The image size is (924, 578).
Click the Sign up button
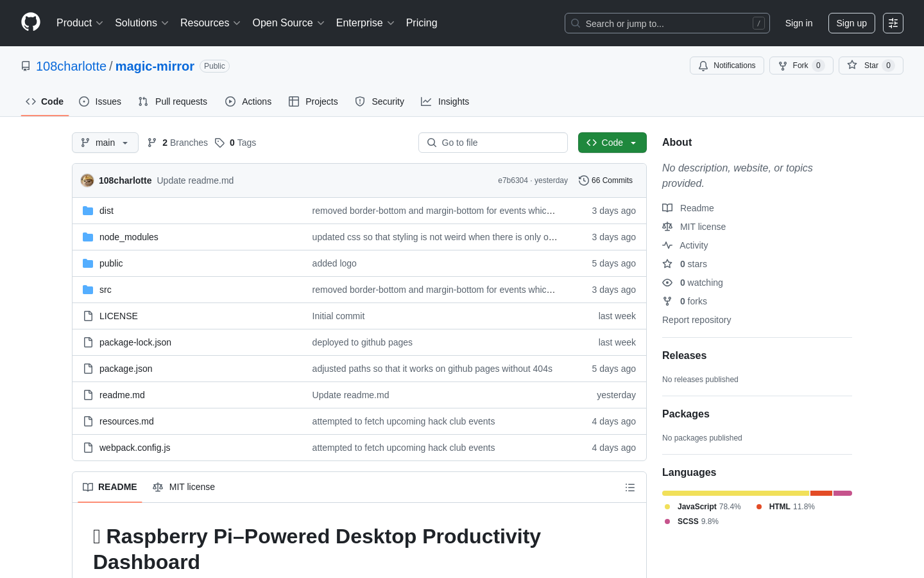851,23
